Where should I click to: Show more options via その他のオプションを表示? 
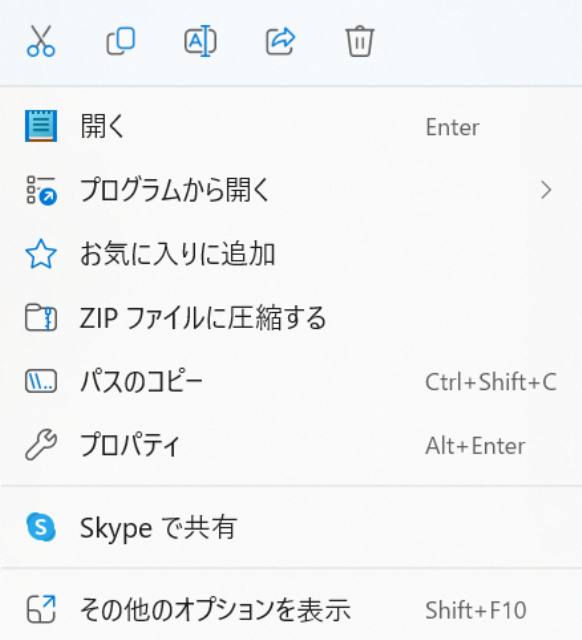pos(291,609)
